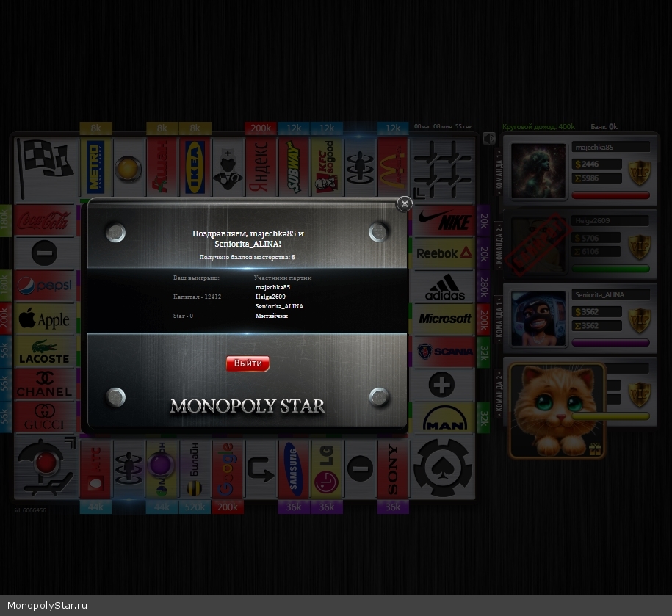Screen dimensions: 672x616
Task: Select the adidas board cell
Action: click(444, 286)
